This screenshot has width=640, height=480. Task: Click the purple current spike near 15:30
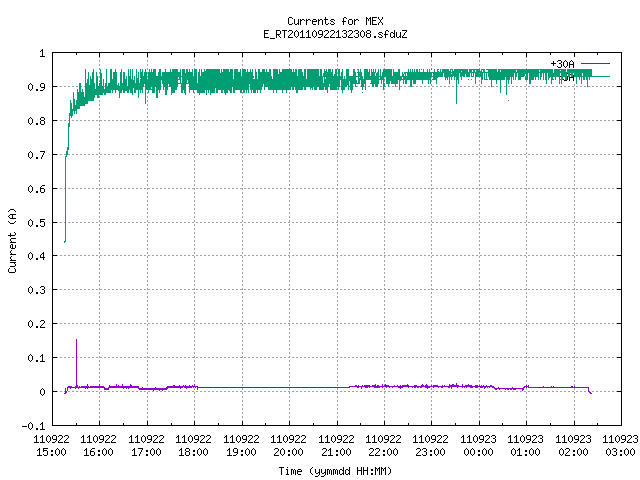pyautogui.click(x=76, y=362)
